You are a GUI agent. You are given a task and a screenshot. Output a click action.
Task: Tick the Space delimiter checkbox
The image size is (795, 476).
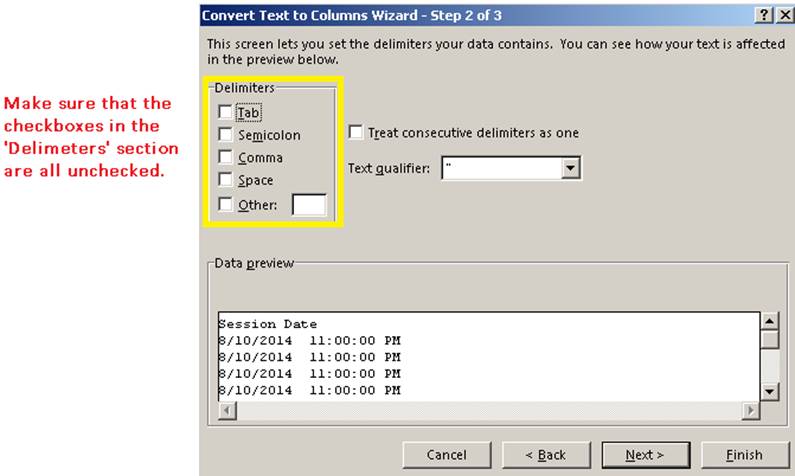tap(225, 180)
